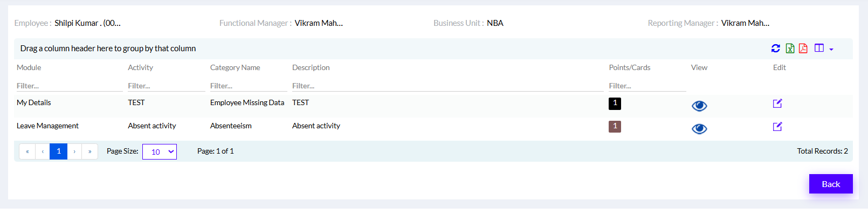
Task: Click the TEST description cell
Action: (x=301, y=102)
